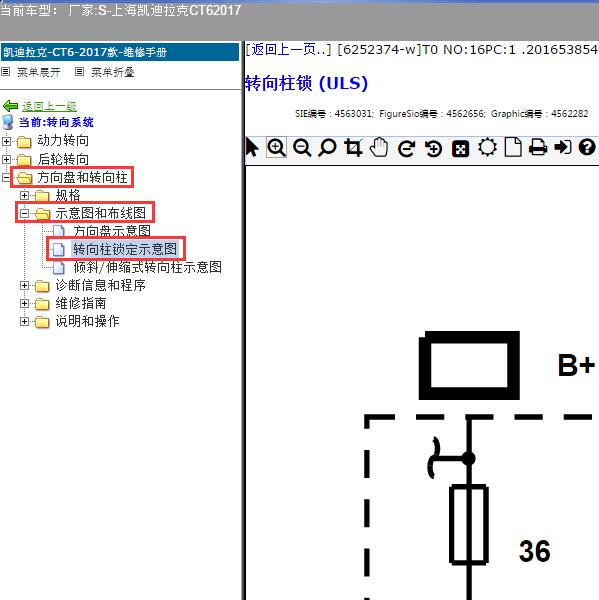599x600 pixels.
Task: Print the diagram with the printer icon
Action: 538,148
